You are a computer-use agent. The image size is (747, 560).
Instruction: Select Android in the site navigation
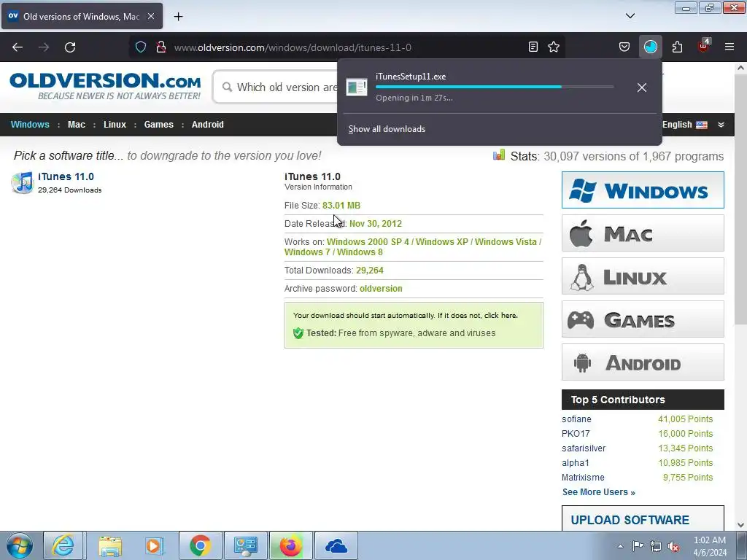pyautogui.click(x=208, y=124)
